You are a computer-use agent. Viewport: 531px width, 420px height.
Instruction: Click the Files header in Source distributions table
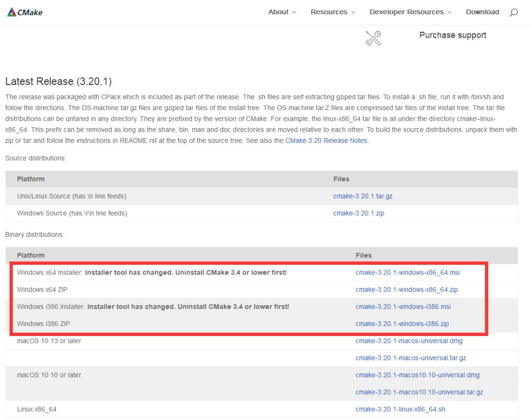tap(341, 179)
